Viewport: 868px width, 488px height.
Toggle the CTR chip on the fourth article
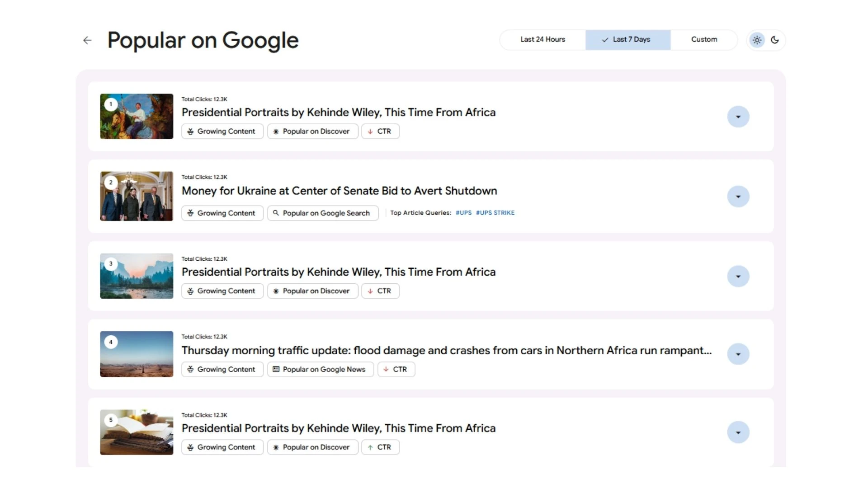[x=396, y=369]
